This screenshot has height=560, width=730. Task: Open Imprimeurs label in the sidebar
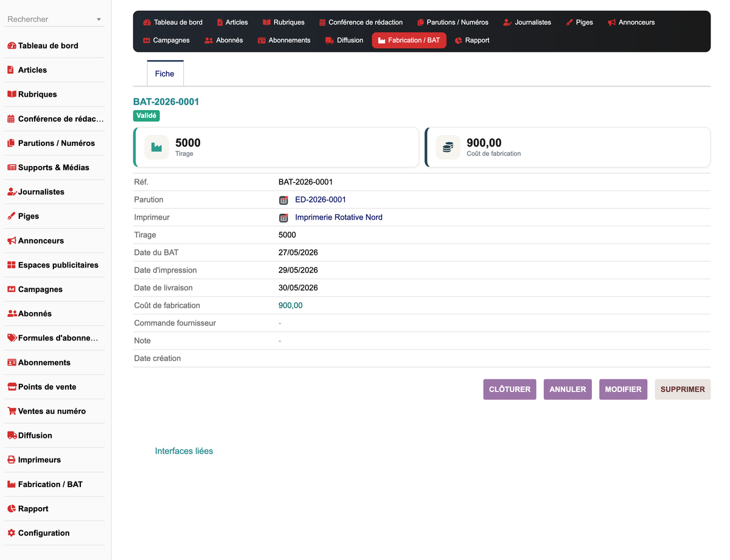[x=40, y=460]
